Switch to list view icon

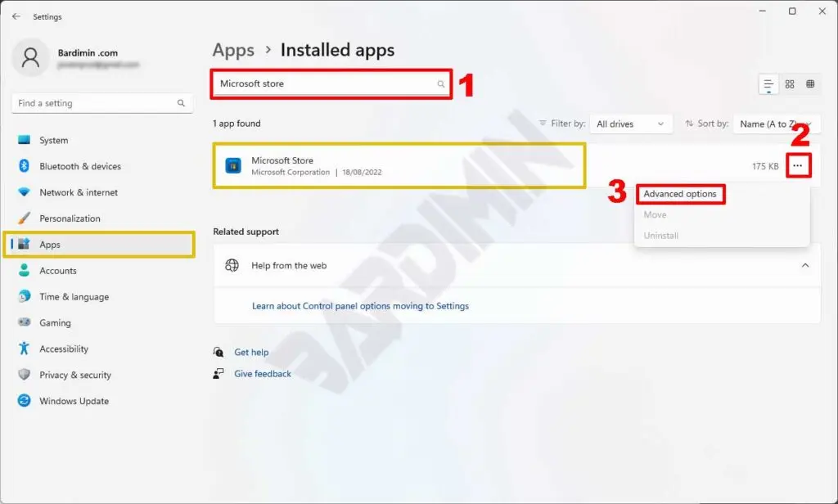point(768,84)
